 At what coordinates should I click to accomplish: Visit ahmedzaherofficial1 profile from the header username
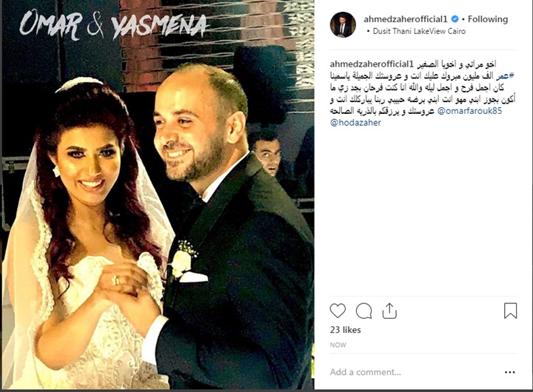[x=406, y=19]
